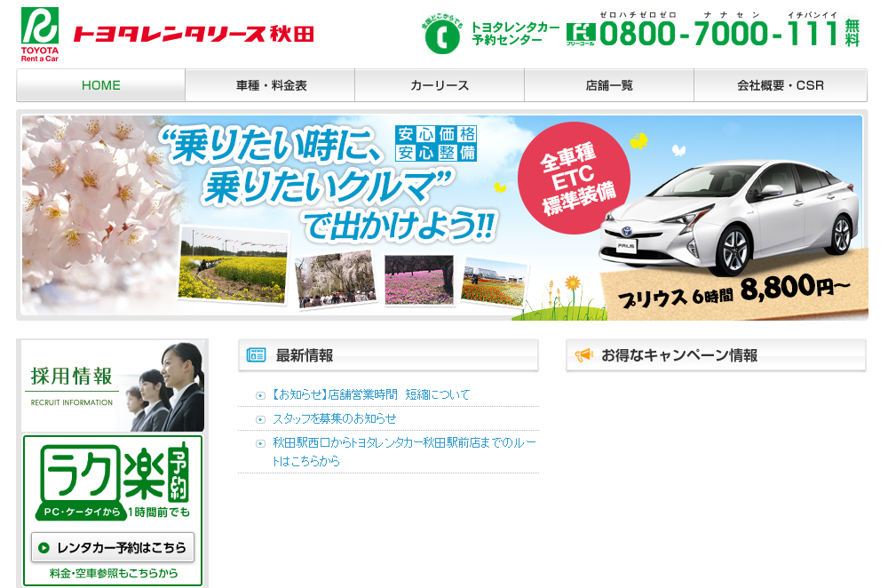This screenshot has height=588, width=888.
Task: Open the 秋田駅西口 route directions link
Action: click(x=404, y=451)
